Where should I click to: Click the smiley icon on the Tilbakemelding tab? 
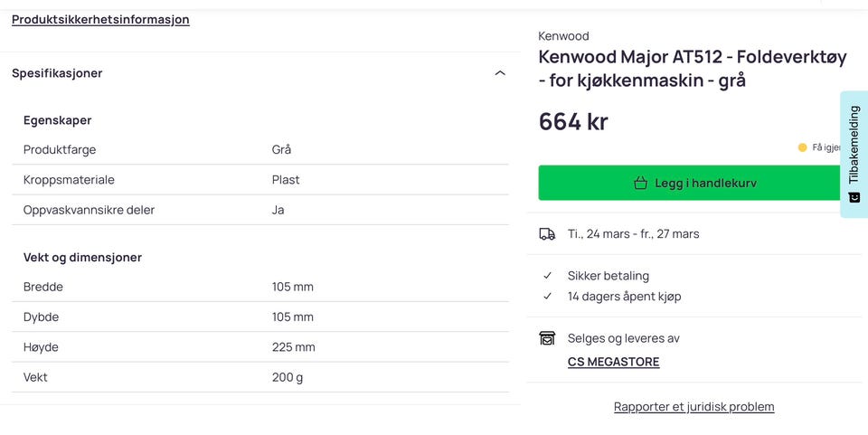pos(854,197)
